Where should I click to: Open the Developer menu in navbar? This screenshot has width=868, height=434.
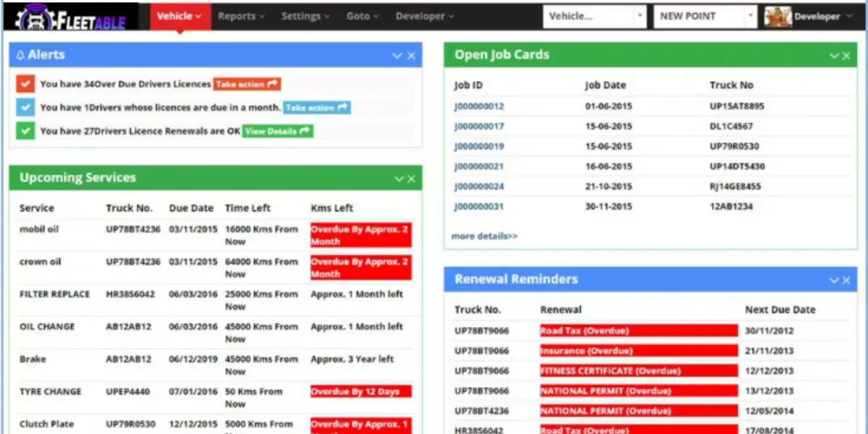click(x=425, y=16)
